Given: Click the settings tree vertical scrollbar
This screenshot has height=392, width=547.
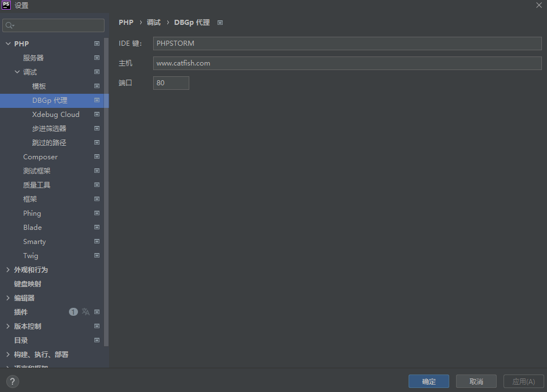Looking at the screenshot, I should click(x=106, y=192).
